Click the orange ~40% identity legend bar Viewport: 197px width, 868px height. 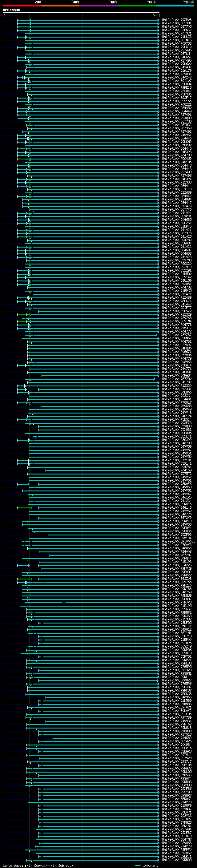click(x=60, y=6)
